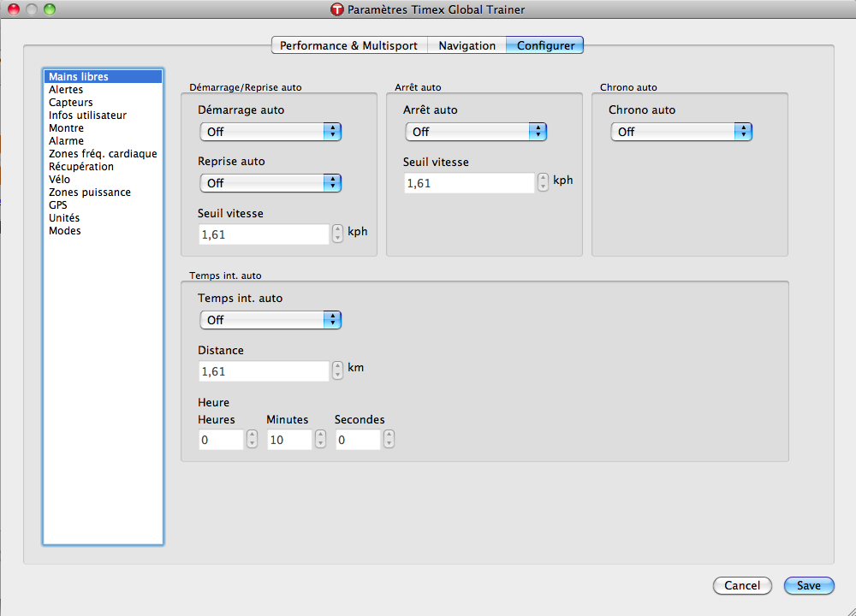Open the Arrêt auto dropdown
This screenshot has height=616, width=856.
tap(476, 132)
